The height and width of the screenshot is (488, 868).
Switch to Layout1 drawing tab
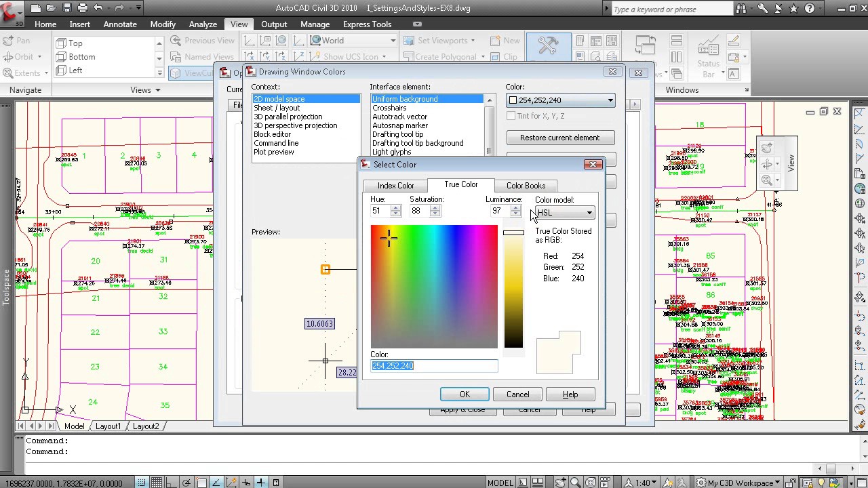pyautogui.click(x=108, y=426)
